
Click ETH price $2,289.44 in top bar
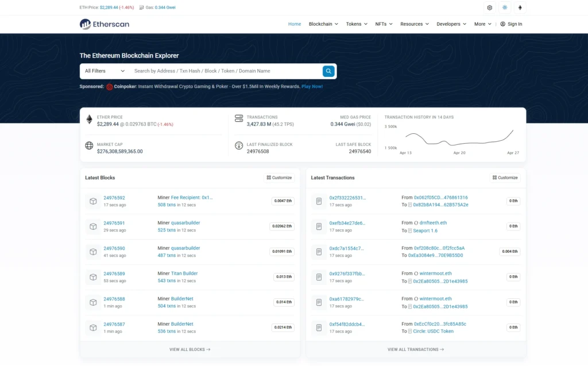point(109,7)
